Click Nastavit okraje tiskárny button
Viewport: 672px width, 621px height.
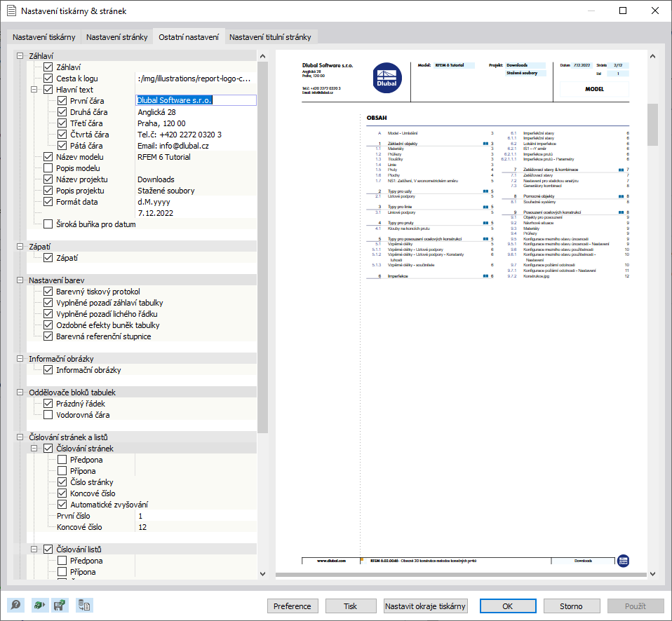tap(425, 606)
